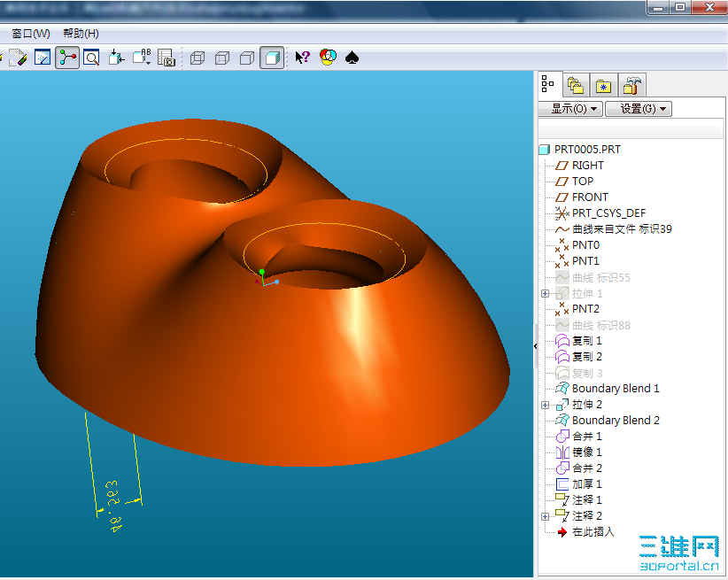Switch to Wireframe display mode

(x=197, y=58)
